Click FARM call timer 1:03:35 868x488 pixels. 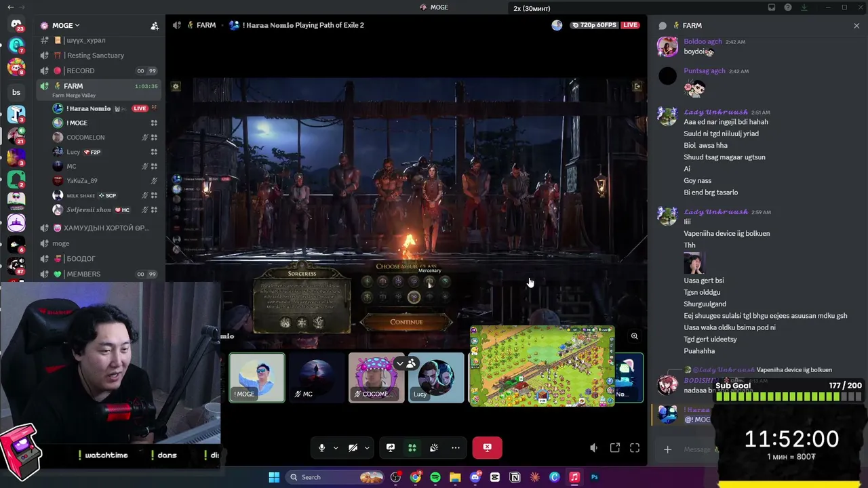click(146, 86)
